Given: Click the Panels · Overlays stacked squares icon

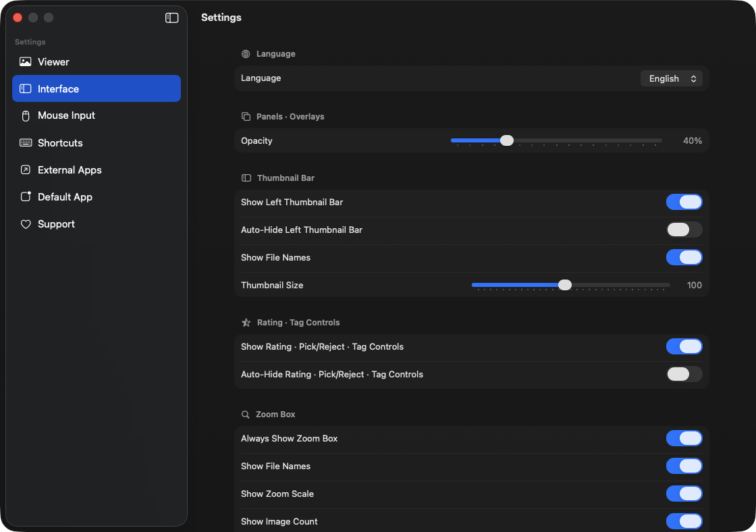Looking at the screenshot, I should pyautogui.click(x=246, y=117).
